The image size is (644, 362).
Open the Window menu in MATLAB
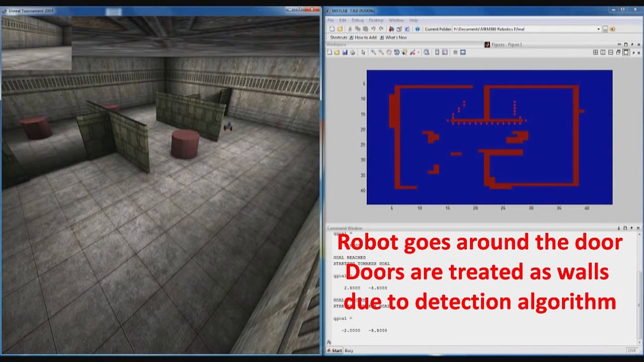396,21
